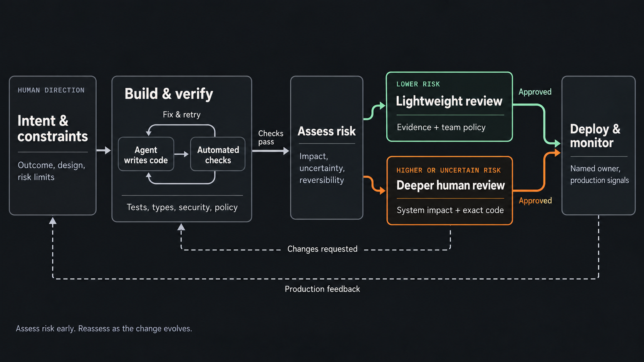Image resolution: width=644 pixels, height=362 pixels.
Task: Click the orange "Approved" label
Action: pos(535,201)
